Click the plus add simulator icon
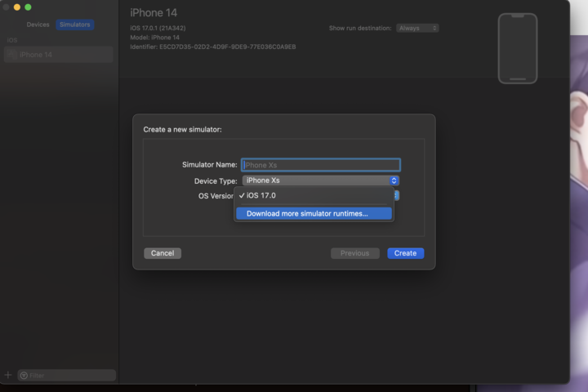Image resolution: width=588 pixels, height=392 pixels. click(8, 375)
